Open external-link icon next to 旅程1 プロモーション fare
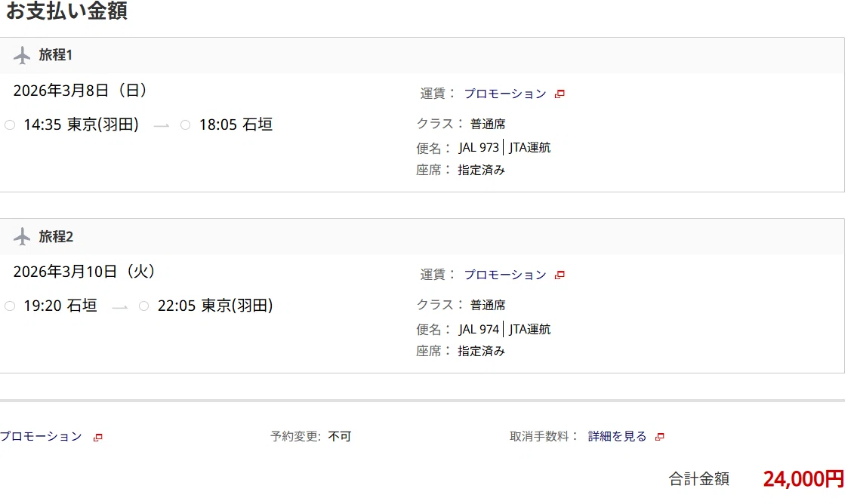This screenshot has width=854, height=504. coord(560,94)
